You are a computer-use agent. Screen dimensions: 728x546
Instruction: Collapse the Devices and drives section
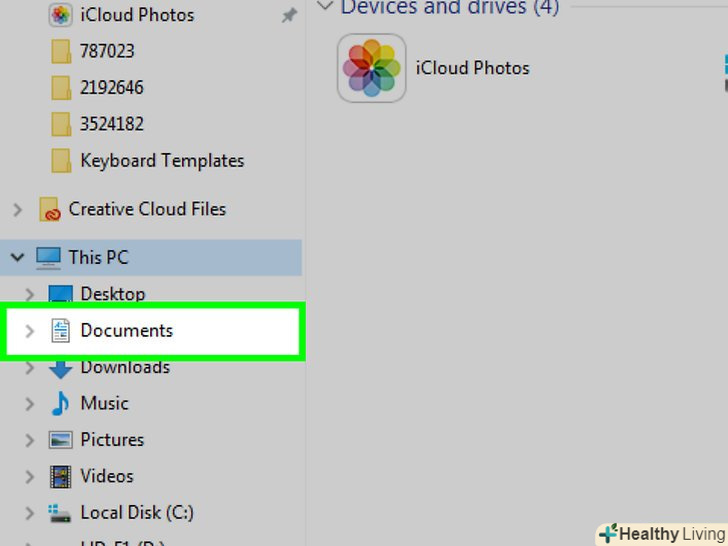click(324, 6)
